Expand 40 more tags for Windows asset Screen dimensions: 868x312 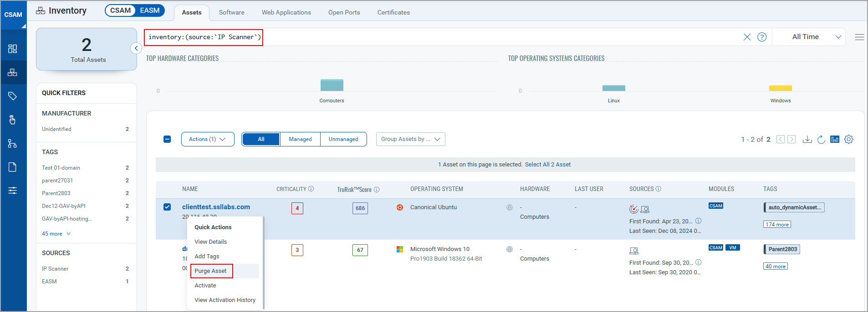[775, 267]
